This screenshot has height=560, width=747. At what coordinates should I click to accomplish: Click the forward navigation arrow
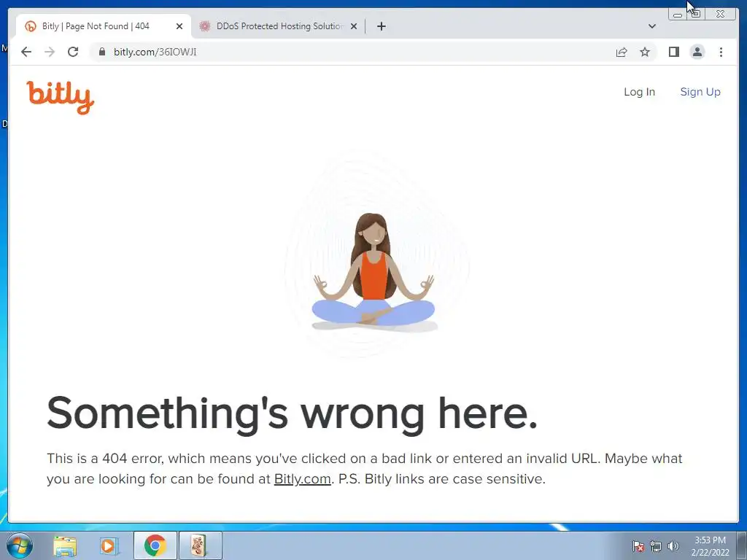point(50,52)
